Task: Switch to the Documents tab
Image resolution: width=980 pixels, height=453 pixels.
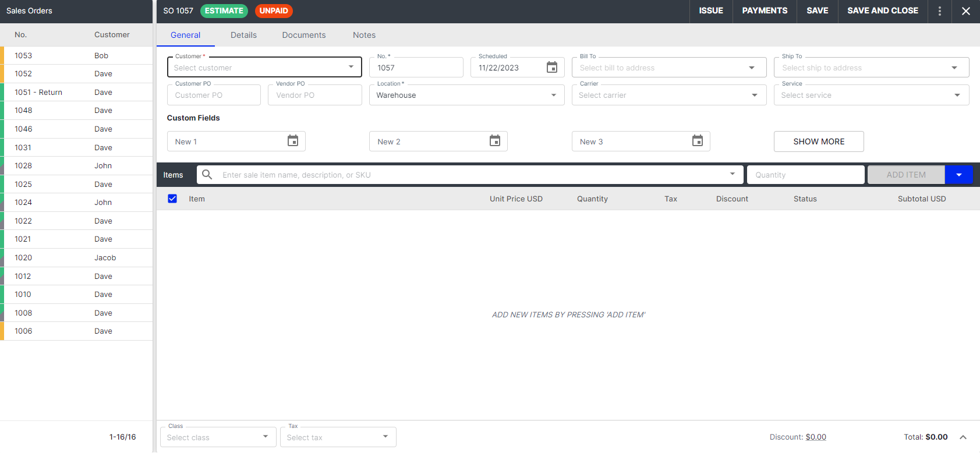Action: (304, 35)
